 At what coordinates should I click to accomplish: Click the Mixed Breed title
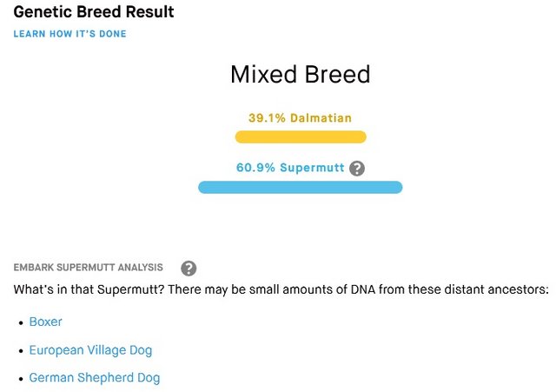[x=301, y=74]
